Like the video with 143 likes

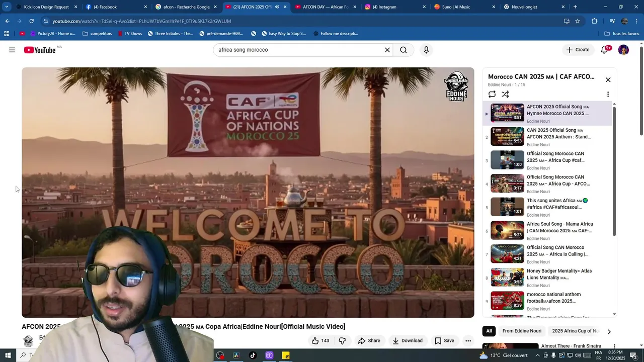(320, 341)
